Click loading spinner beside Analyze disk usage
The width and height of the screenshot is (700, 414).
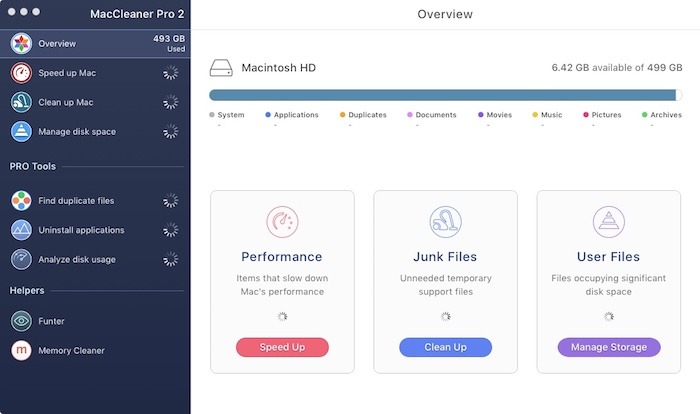171,259
